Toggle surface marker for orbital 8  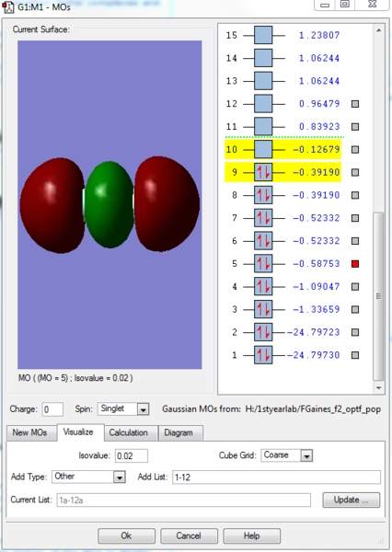click(355, 195)
